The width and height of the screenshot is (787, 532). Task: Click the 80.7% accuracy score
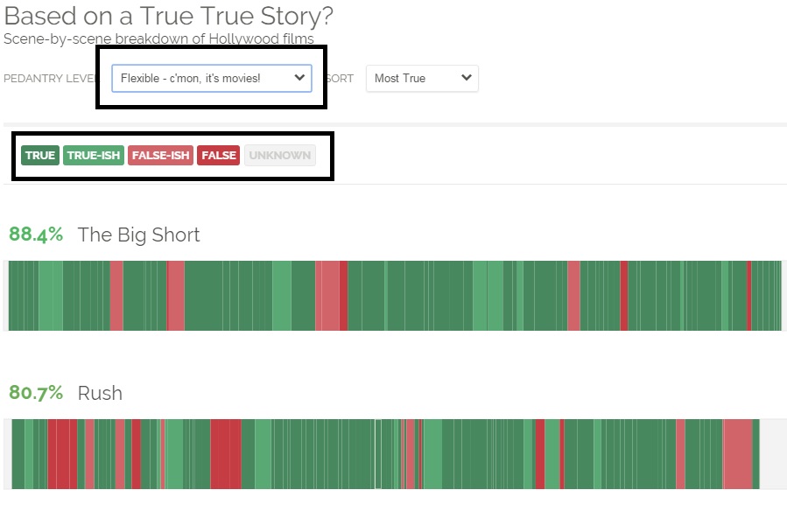(x=36, y=393)
